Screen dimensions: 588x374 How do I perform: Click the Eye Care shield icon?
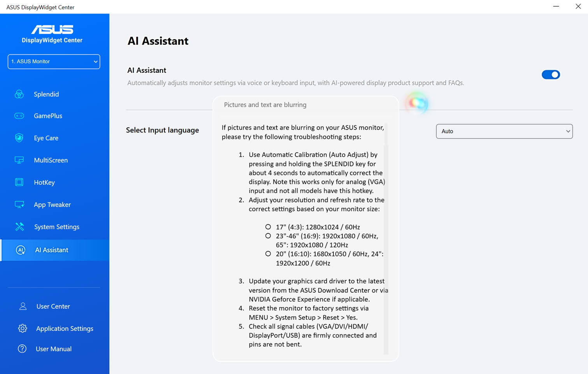[19, 138]
